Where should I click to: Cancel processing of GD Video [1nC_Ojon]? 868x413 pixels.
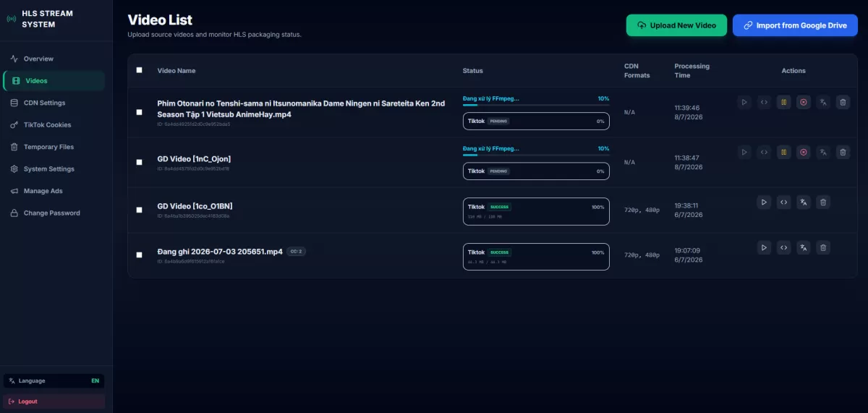803,153
